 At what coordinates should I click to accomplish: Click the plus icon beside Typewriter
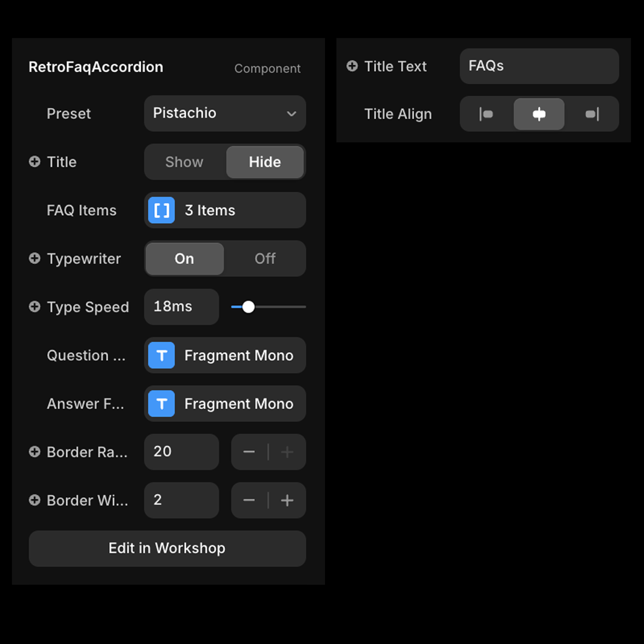(35, 259)
